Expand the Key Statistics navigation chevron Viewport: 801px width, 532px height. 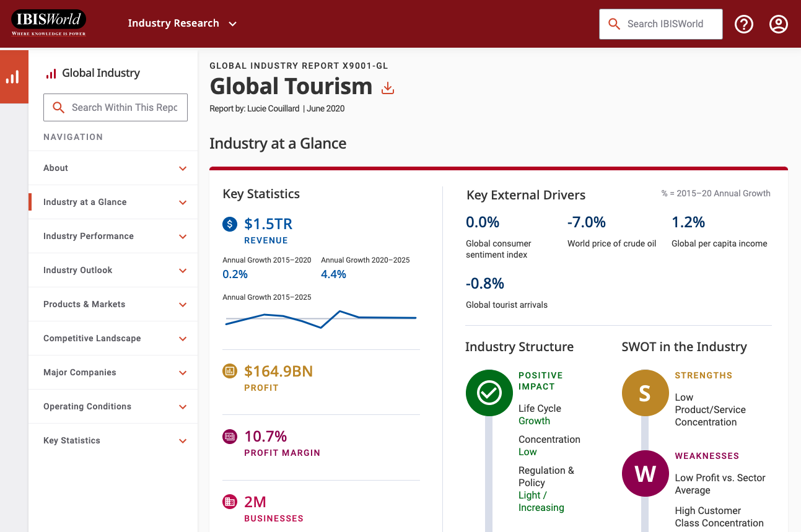183,441
